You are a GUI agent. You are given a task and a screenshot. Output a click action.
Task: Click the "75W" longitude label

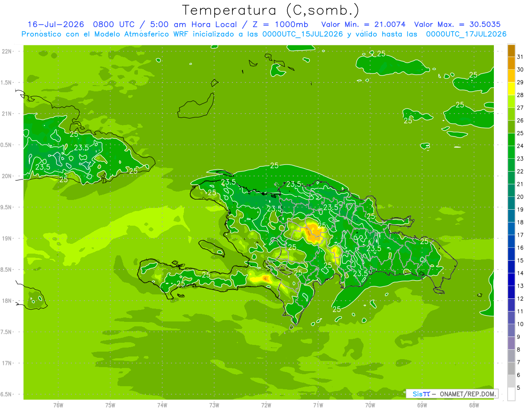110,405
